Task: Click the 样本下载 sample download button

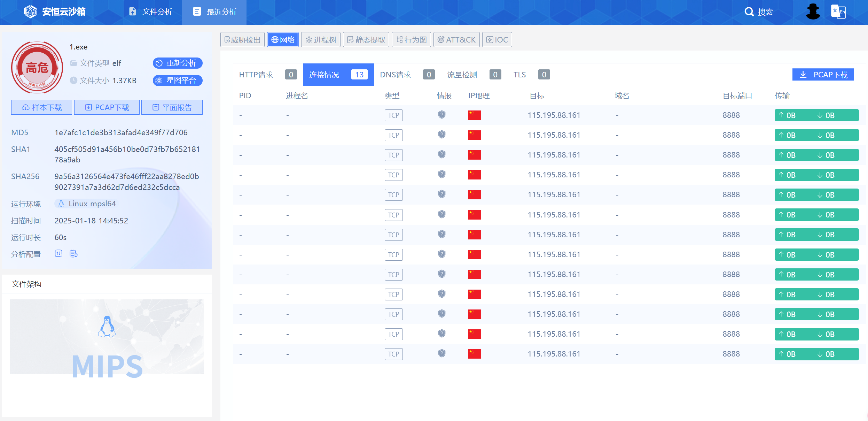Action: click(42, 107)
